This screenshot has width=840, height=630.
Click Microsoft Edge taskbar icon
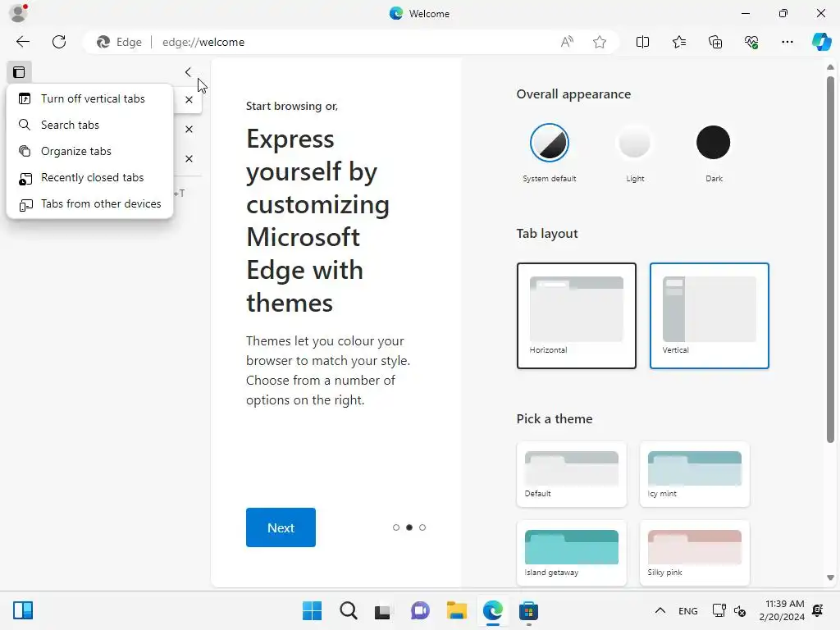492,610
